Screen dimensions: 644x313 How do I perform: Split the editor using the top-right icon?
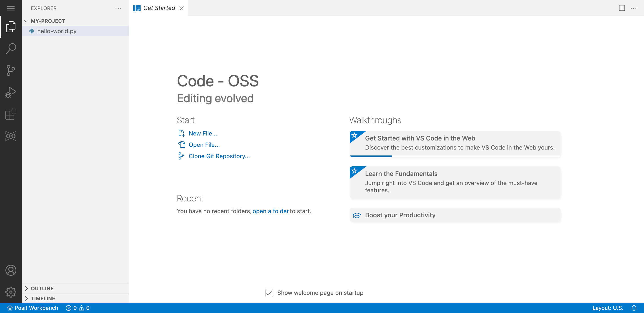(x=622, y=8)
